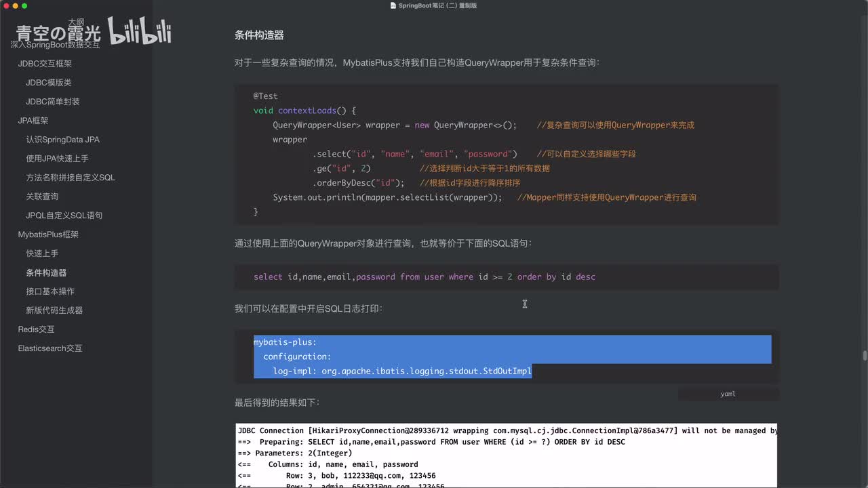
Task: Click the Preparing SELECT log line in output image
Action: click(x=431, y=442)
